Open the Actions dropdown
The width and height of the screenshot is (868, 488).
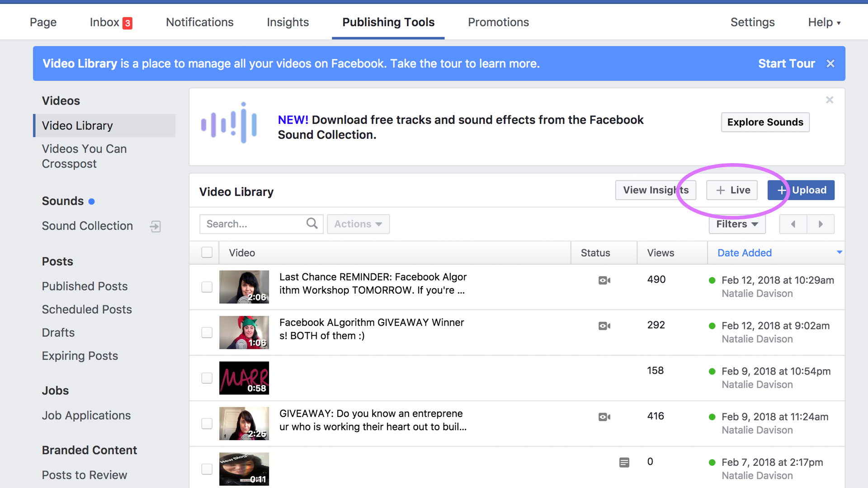tap(358, 224)
